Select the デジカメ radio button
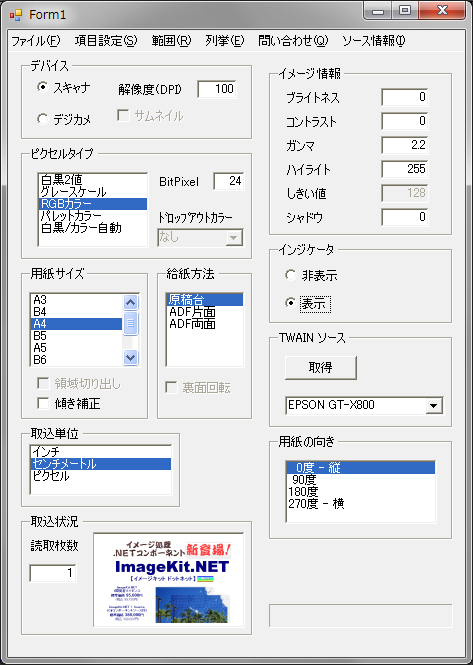Viewport: 473px width, 665px height. (x=42, y=119)
